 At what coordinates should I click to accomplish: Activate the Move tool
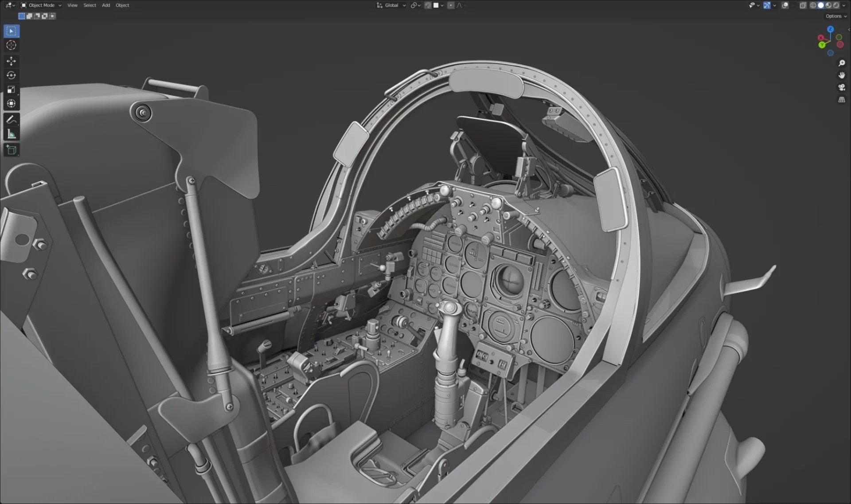click(12, 61)
